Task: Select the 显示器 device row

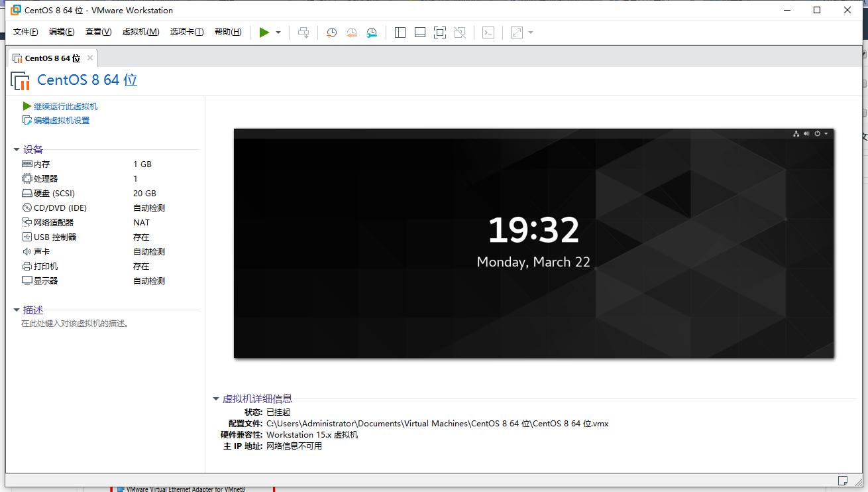Action: click(109, 281)
